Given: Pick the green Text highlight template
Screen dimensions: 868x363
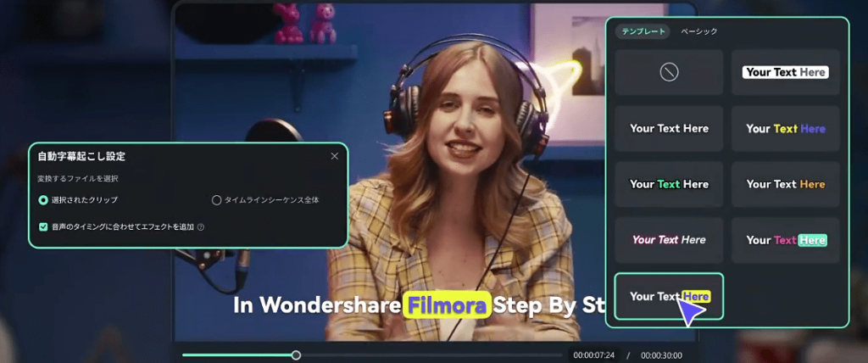Looking at the screenshot, I should [x=670, y=184].
